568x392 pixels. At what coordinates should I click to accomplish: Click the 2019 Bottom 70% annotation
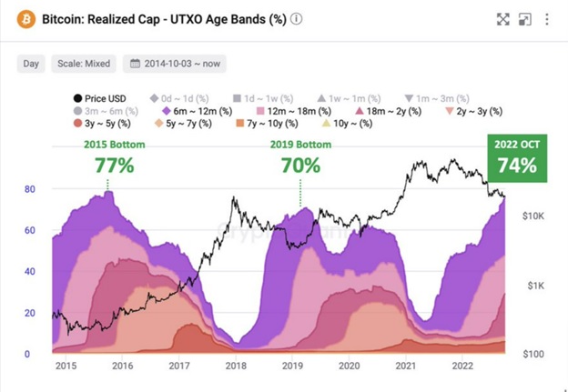[300, 157]
